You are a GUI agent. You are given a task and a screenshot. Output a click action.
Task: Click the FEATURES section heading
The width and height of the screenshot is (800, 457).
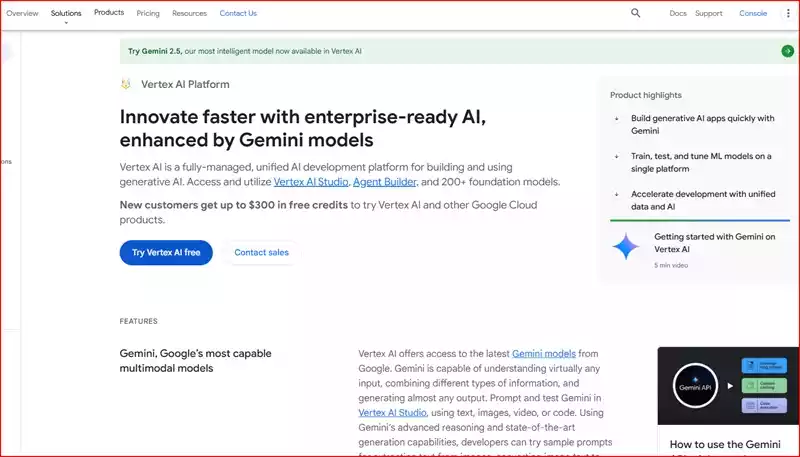pos(138,321)
